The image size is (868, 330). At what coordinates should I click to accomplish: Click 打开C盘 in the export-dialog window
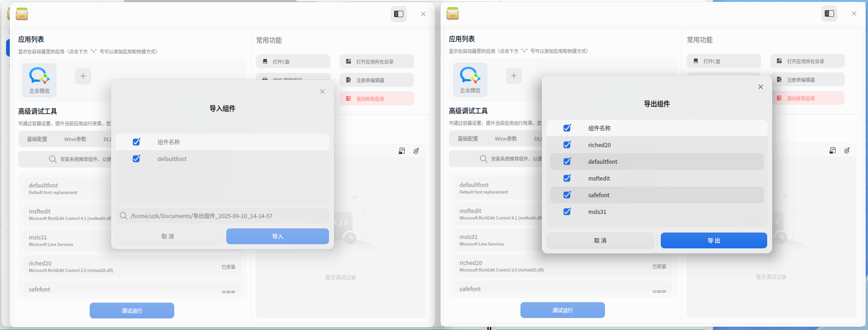point(724,61)
